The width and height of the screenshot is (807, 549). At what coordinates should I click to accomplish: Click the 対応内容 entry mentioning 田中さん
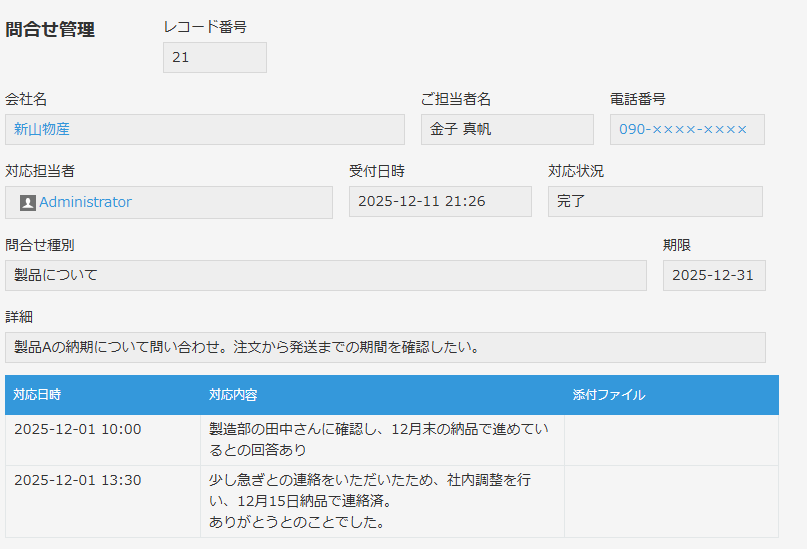pyautogui.click(x=378, y=440)
